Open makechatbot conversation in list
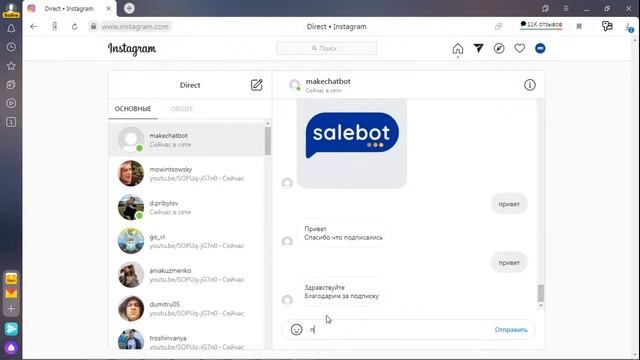Screen dimensions: 640x360 (187, 140)
